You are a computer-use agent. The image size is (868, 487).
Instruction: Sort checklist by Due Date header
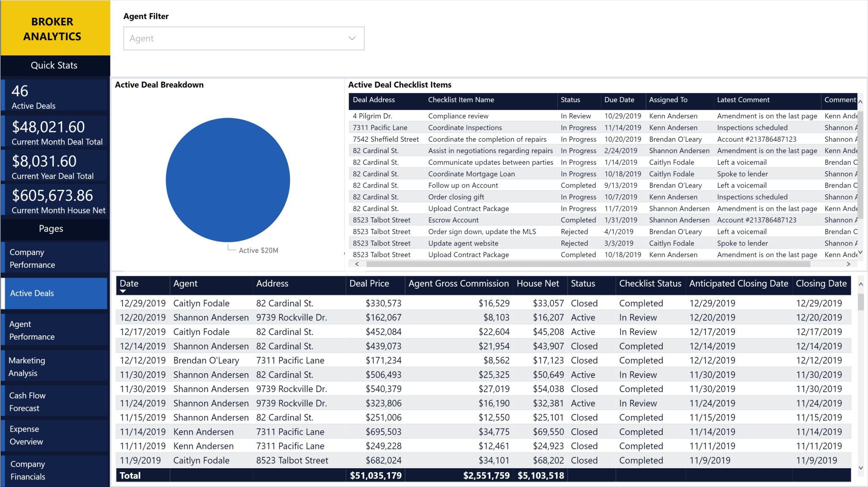click(619, 100)
